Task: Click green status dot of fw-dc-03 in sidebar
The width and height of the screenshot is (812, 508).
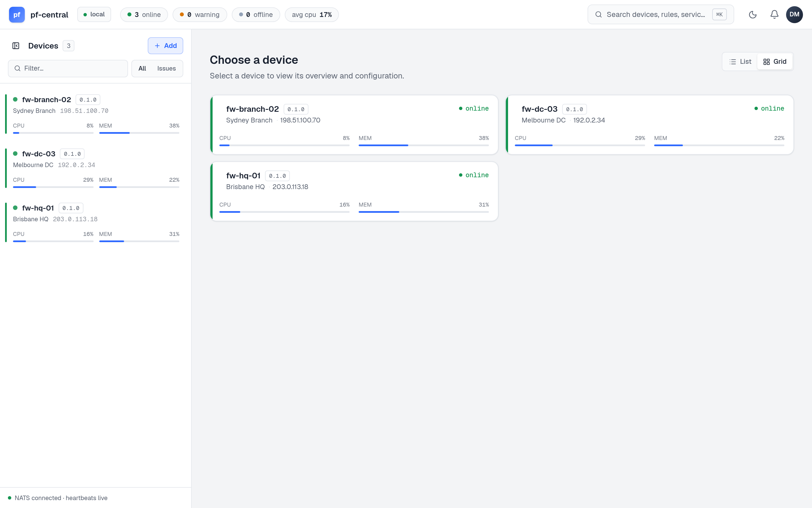Action: pyautogui.click(x=15, y=154)
